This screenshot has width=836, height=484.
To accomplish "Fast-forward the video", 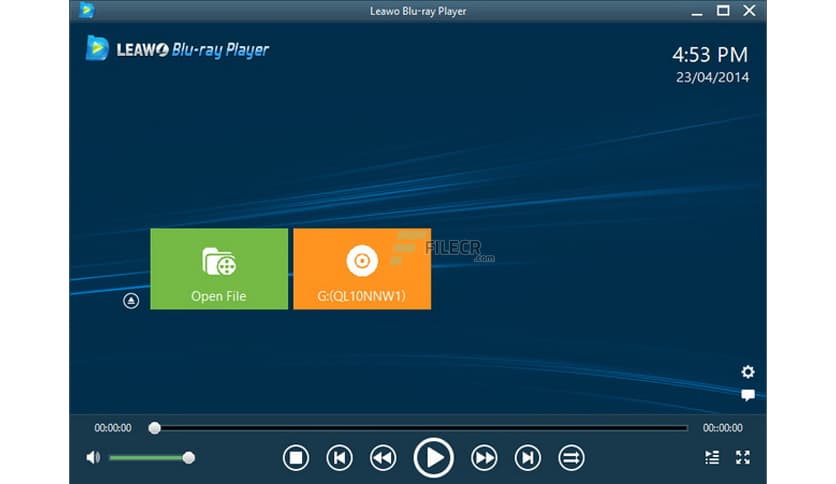I will click(484, 457).
